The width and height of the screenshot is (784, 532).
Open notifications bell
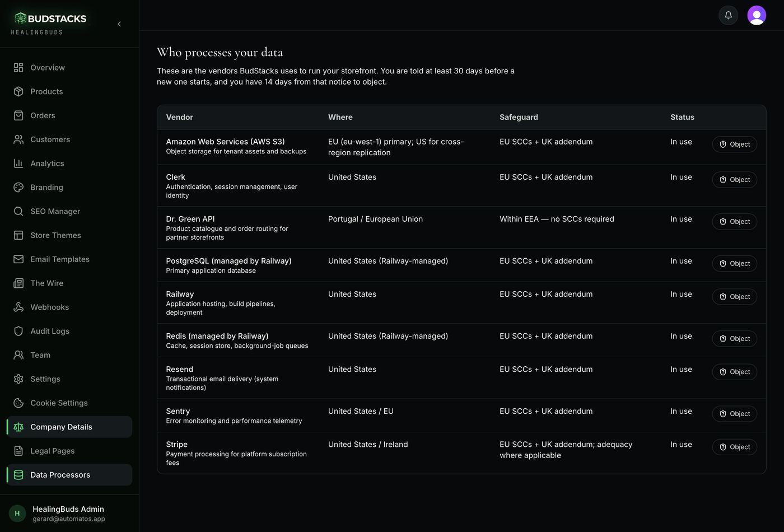pyautogui.click(x=729, y=15)
